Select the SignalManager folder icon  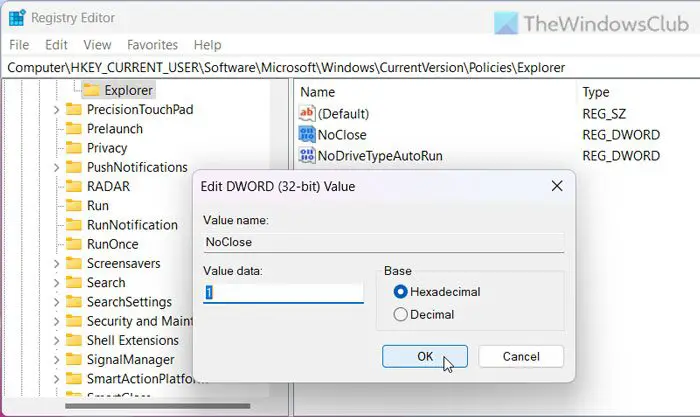point(74,359)
